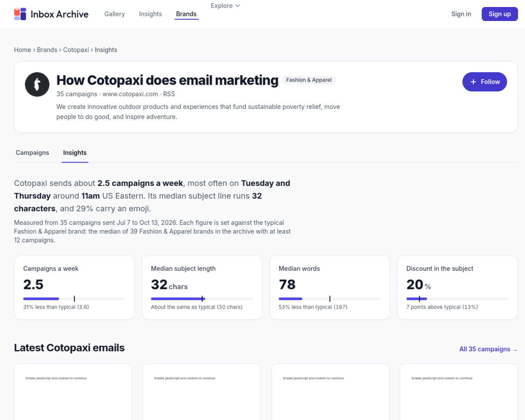The image size is (525, 420).
Task: Click '7 points above typical (13%)' text
Action: coord(442,307)
